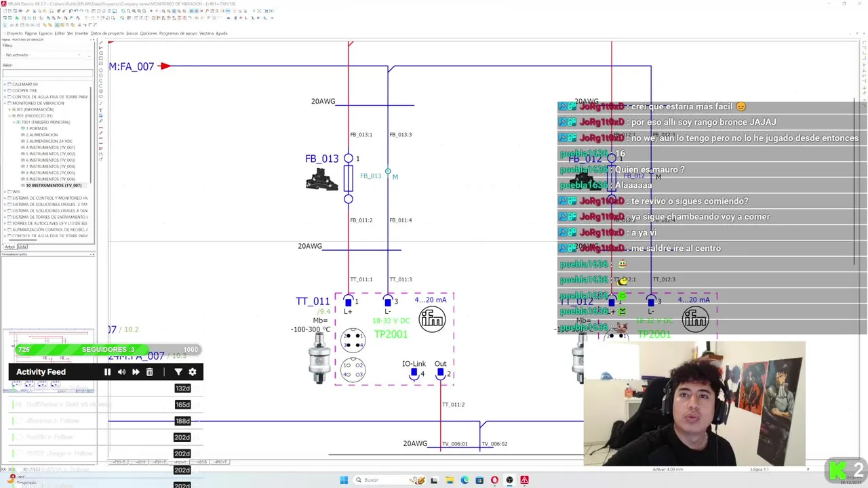868x488 pixels.
Task: Select SISTEMA DE SOLUCIONES ORALES 2 TAN project
Action: [x=50, y=204]
